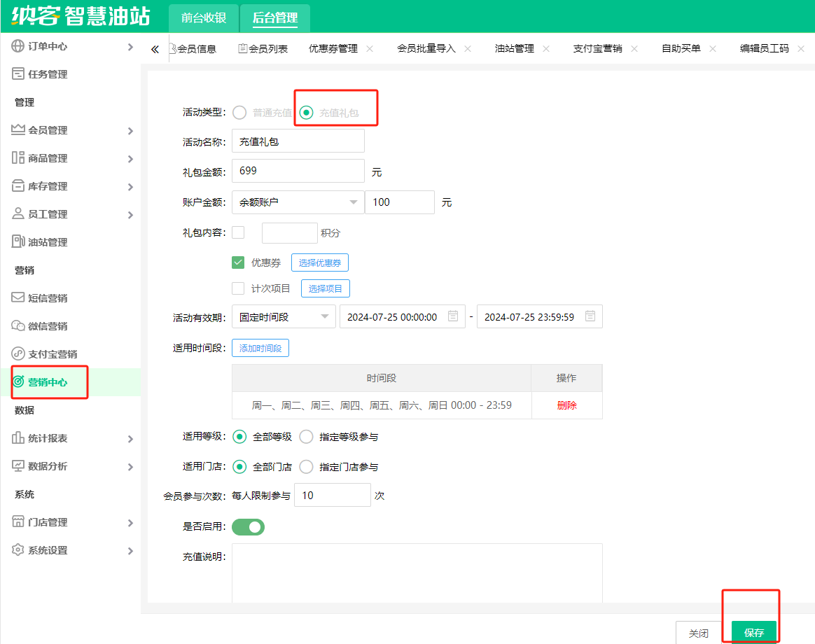Click the 充值说明 text area
This screenshot has height=644, width=815.
pos(417,572)
